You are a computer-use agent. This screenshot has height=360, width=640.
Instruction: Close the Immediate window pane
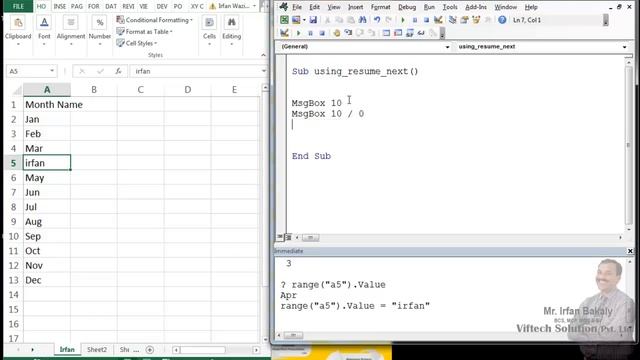[x=630, y=251]
